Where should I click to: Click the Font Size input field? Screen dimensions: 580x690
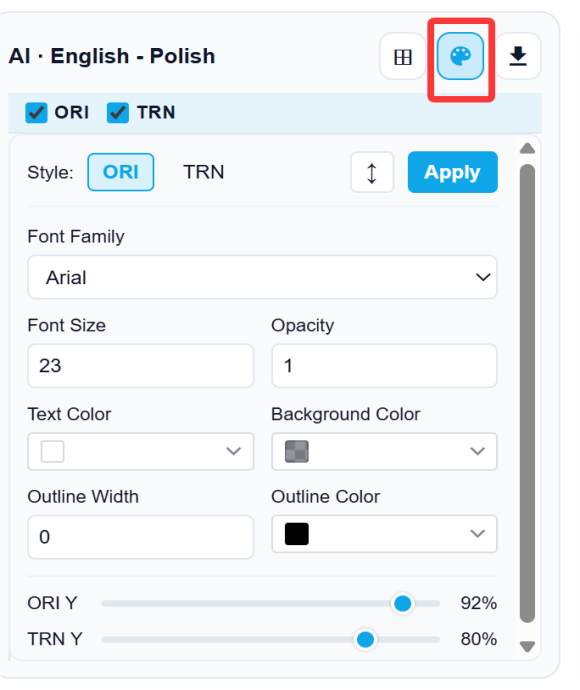140,366
